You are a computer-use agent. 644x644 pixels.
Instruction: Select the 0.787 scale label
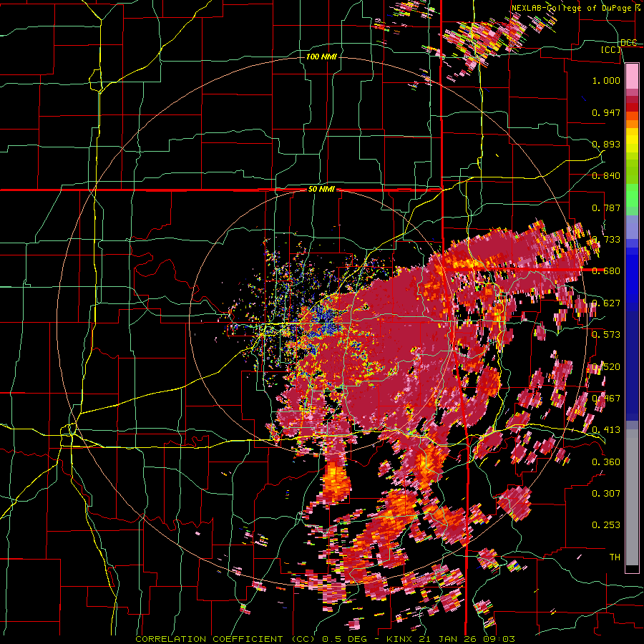coord(606,208)
